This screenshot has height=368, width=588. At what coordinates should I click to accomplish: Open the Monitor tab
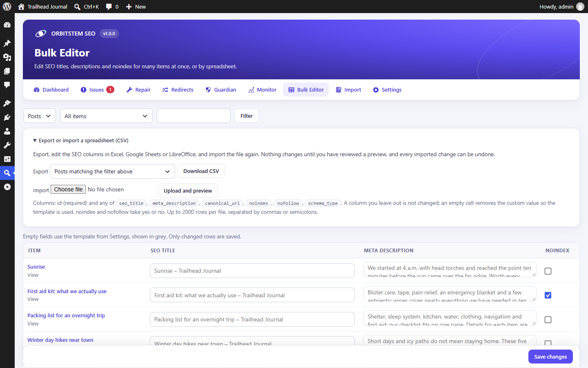click(263, 90)
